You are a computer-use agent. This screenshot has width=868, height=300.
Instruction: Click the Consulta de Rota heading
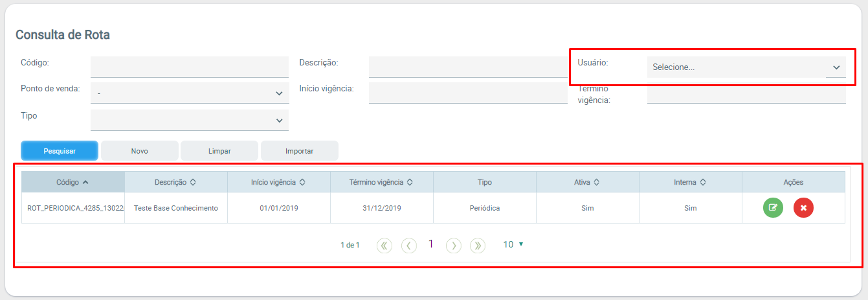coord(63,35)
